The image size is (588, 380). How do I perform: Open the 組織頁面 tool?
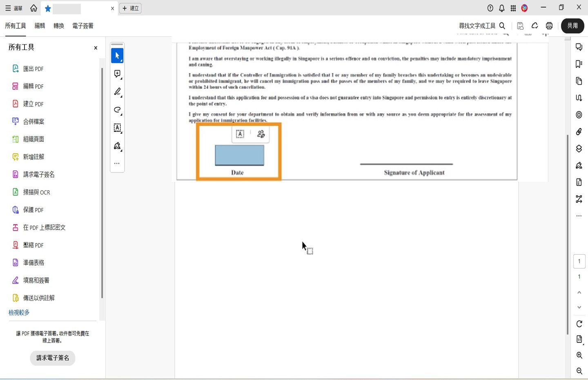pyautogui.click(x=28, y=139)
